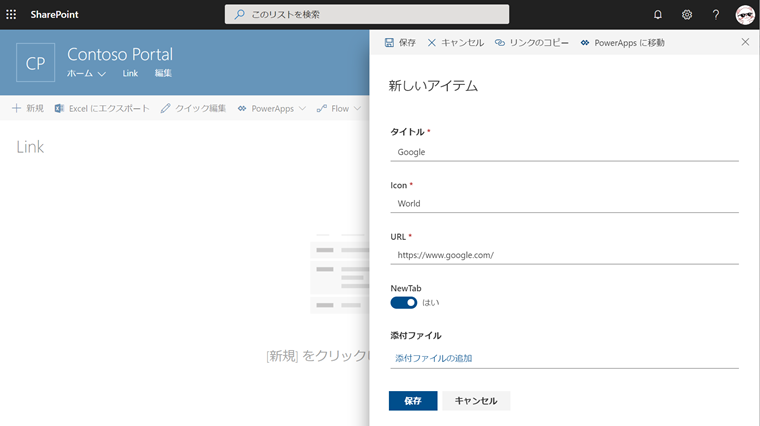The width and height of the screenshot is (760, 426).
Task: Click the PowerApps icon in list toolbar
Action: pos(242,108)
